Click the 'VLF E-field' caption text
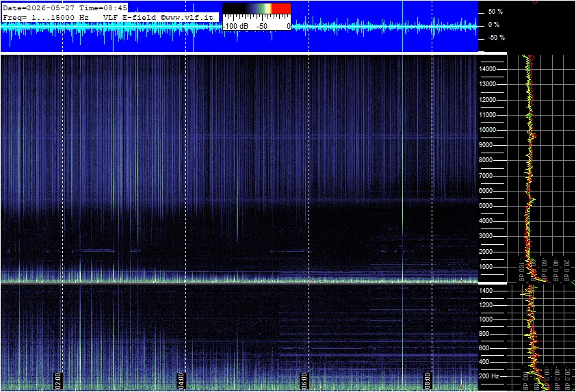 [131, 17]
